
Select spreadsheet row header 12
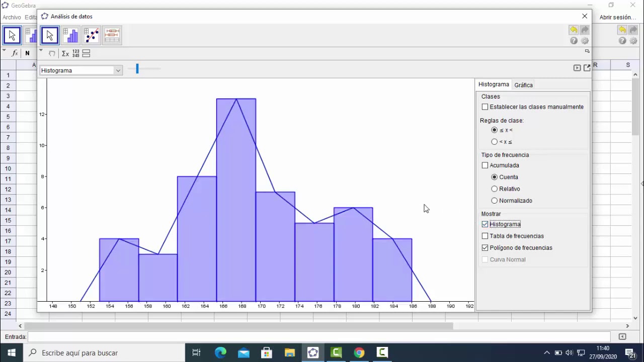point(8,189)
